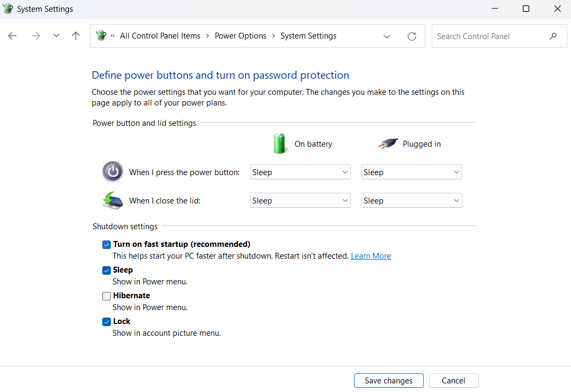
Task: Uncheck the Lock checkbox
Action: [107, 322]
